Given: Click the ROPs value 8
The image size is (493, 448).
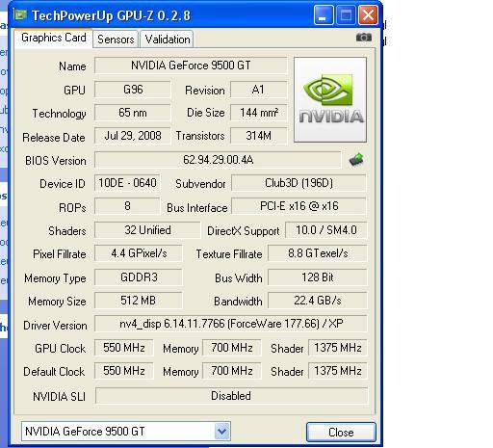Looking at the screenshot, I should pyautogui.click(x=127, y=206).
